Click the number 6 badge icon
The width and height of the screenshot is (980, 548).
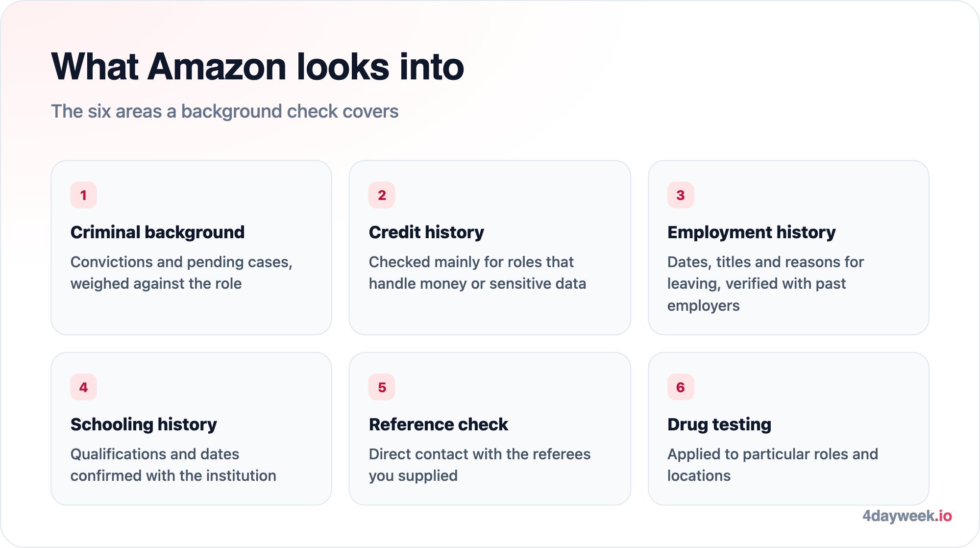coord(681,387)
